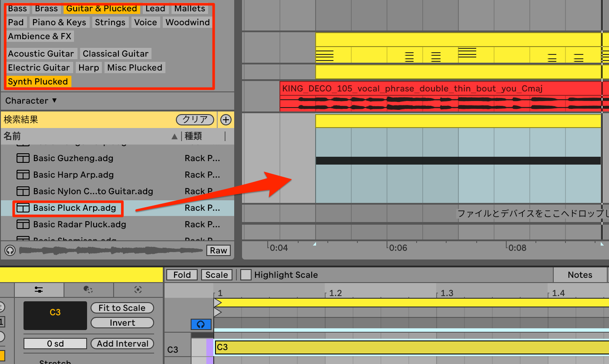Select Basic Guzheng.adg in results

point(117,158)
